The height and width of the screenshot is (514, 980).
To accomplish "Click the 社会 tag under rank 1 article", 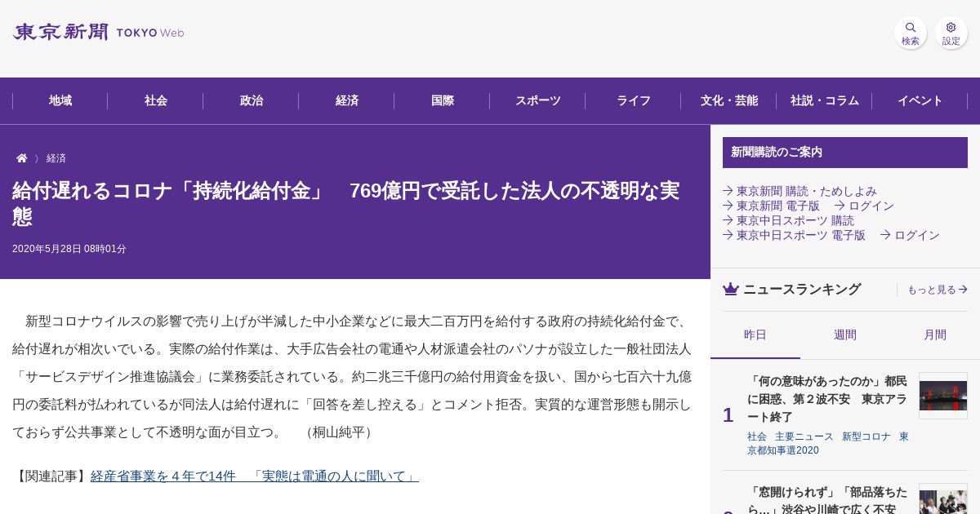I will click(757, 436).
